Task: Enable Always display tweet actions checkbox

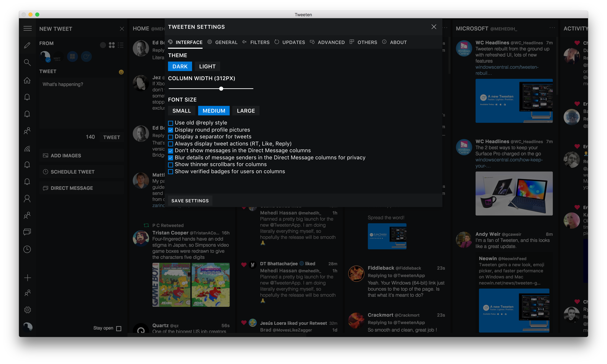Action: [x=170, y=144]
